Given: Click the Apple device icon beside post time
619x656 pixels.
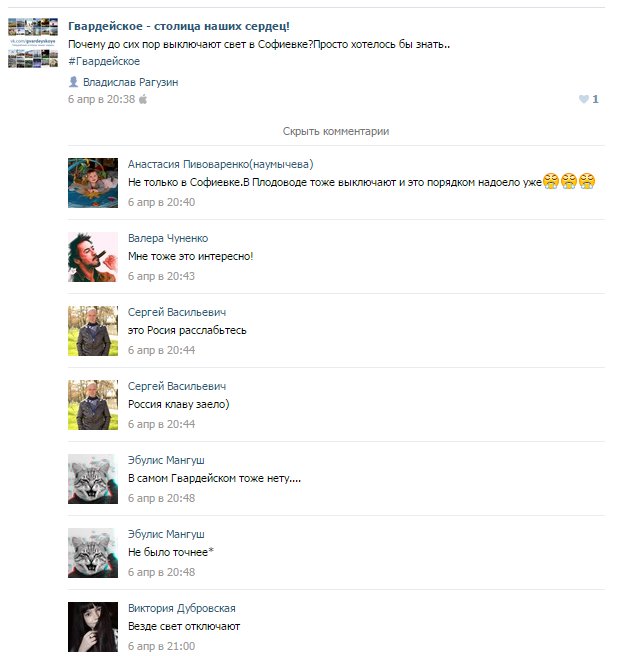Looking at the screenshot, I should click(143, 99).
